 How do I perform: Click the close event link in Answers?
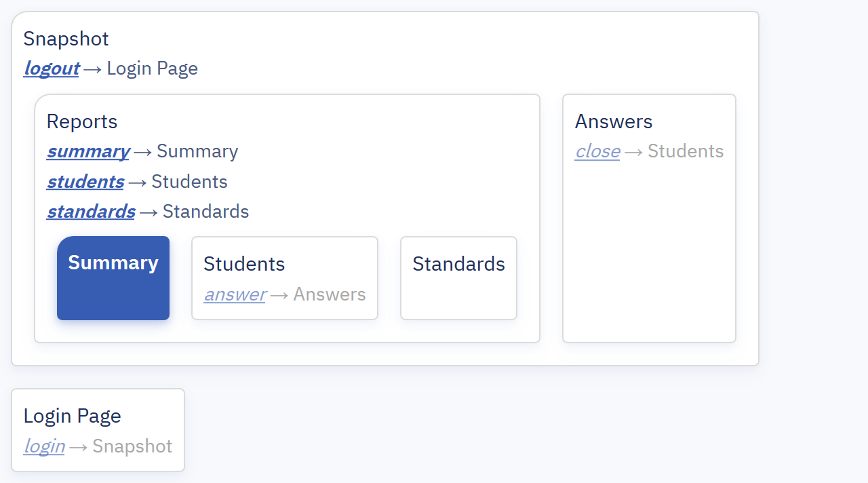(597, 151)
